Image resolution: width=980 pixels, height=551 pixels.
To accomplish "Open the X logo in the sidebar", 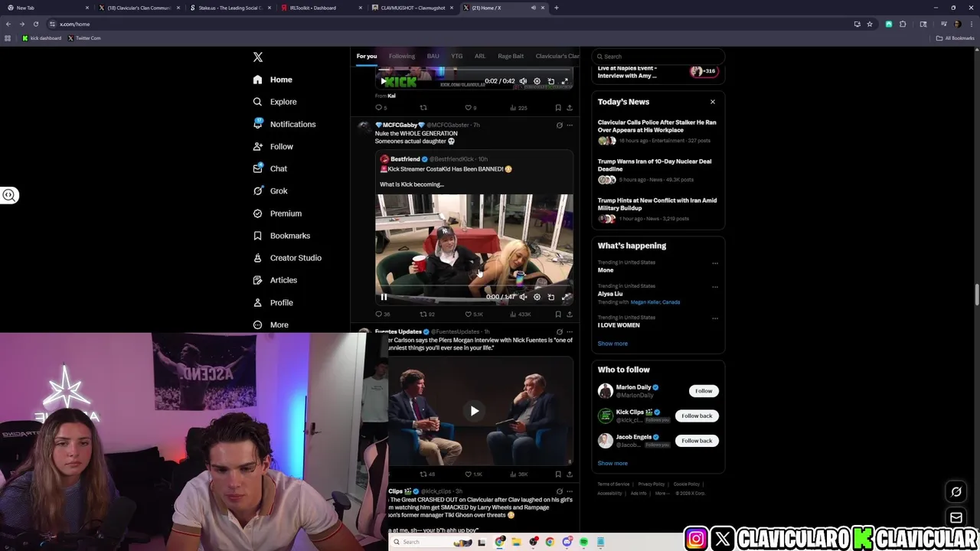I will (x=258, y=57).
